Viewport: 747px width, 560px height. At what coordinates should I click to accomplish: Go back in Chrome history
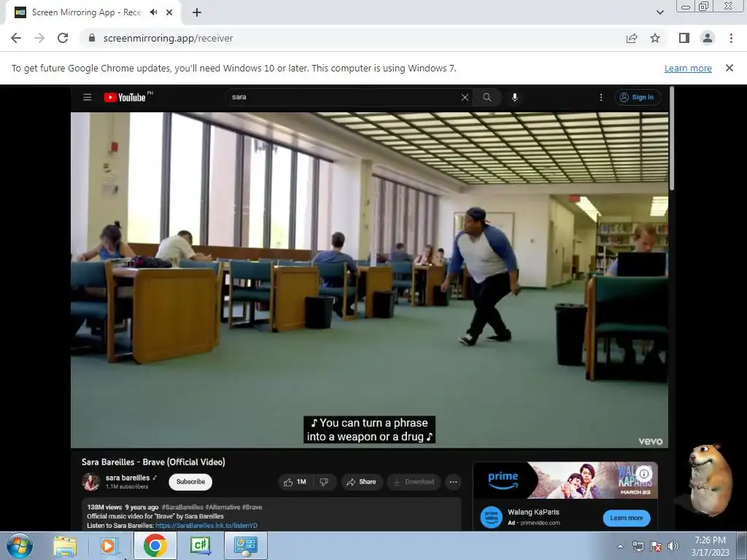coord(16,38)
